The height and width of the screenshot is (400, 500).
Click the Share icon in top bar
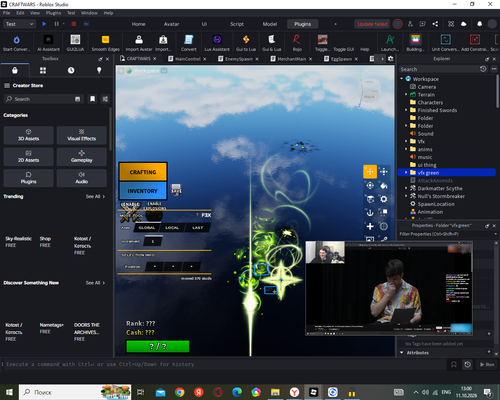coord(435,24)
